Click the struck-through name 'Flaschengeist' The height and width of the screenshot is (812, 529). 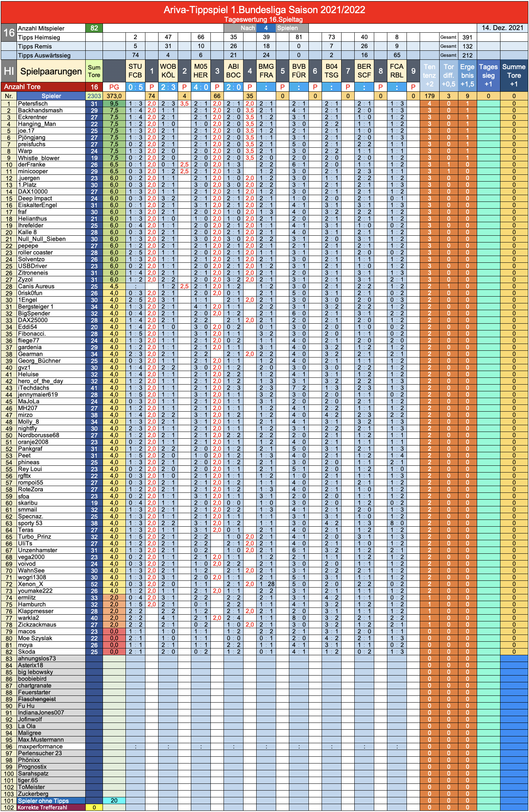[x=37, y=699]
